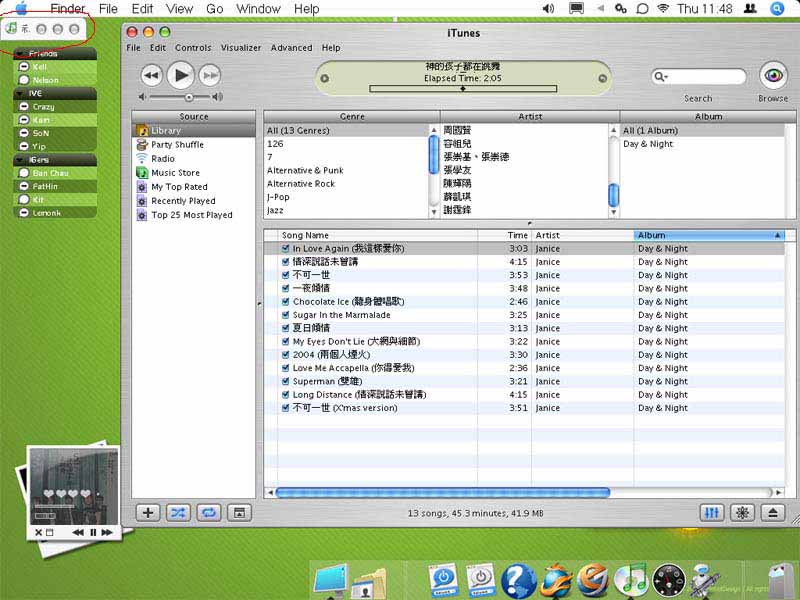Uncheck Chocolate Ice song checkbox
The width and height of the screenshot is (800, 600).
click(286, 302)
